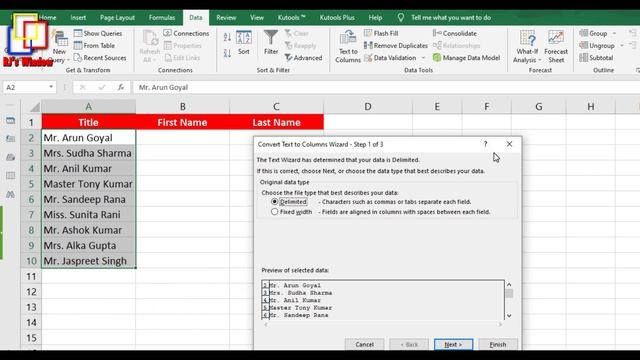Open Tell me what you want search
Viewport: 640px width, 360px height.
pos(444,18)
